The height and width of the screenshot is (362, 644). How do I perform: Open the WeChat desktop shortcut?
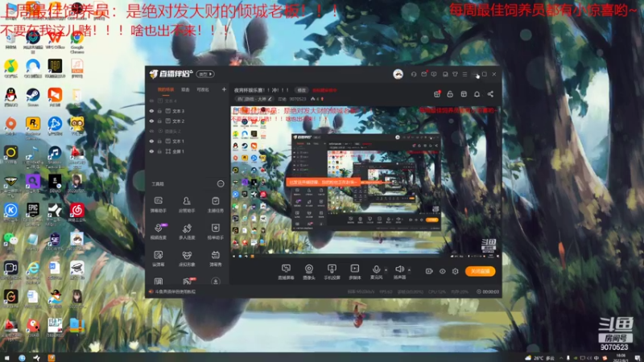[10, 241]
